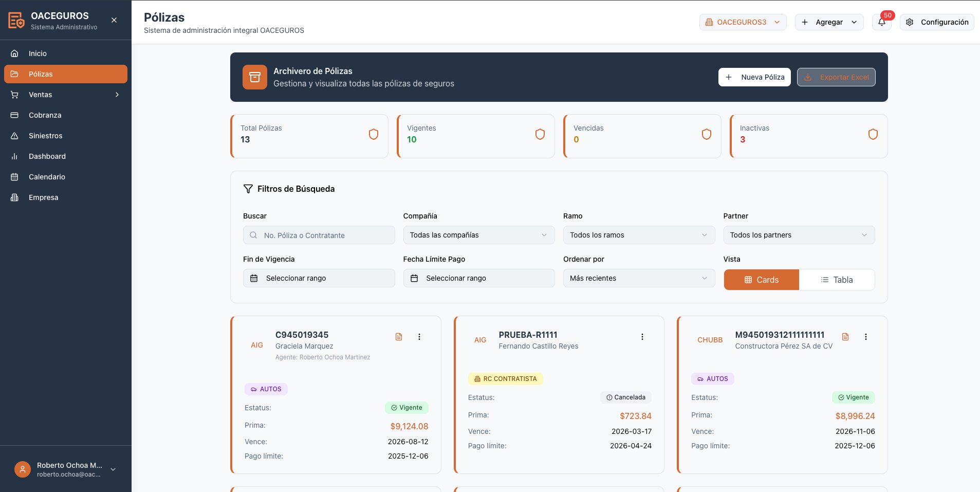Open OACEGUROS3 company dropdown
The image size is (980, 492).
click(x=743, y=22)
